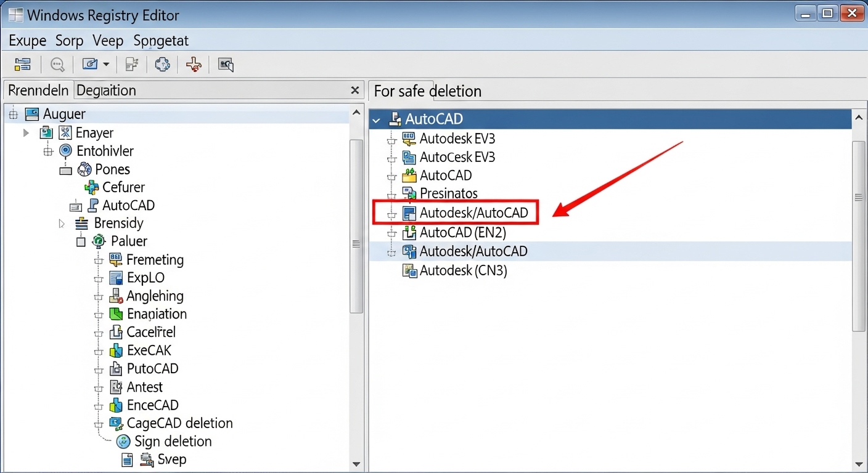Click the Autodesk EV3 icon
Screen dimensions: 868x473
click(x=409, y=139)
